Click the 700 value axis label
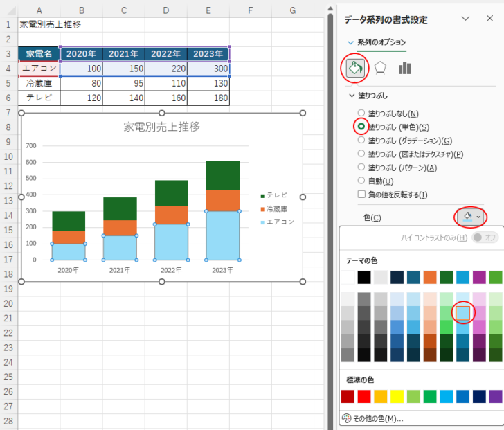 click(x=31, y=145)
